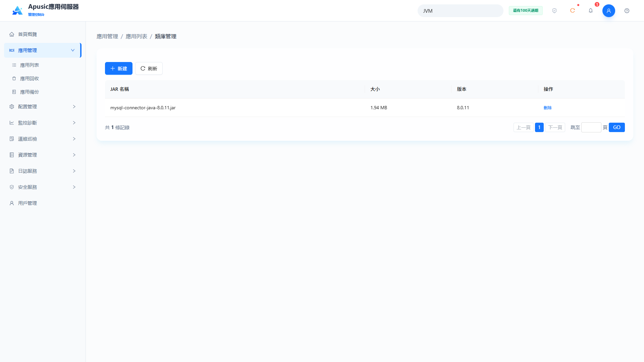Open the user avatar icon
Screen dimensions: 644x362
[x=609, y=11]
